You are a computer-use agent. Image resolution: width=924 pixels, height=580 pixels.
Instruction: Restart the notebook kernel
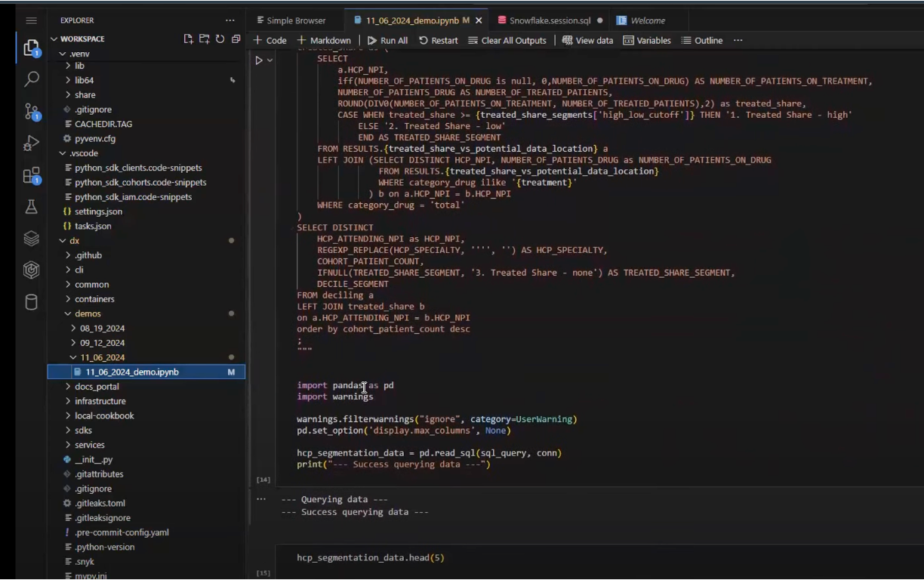(x=438, y=40)
